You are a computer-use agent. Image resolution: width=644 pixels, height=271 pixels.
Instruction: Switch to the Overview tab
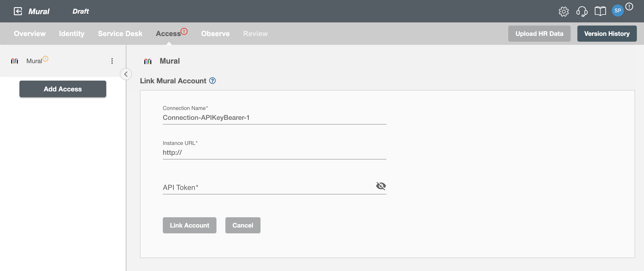point(30,34)
